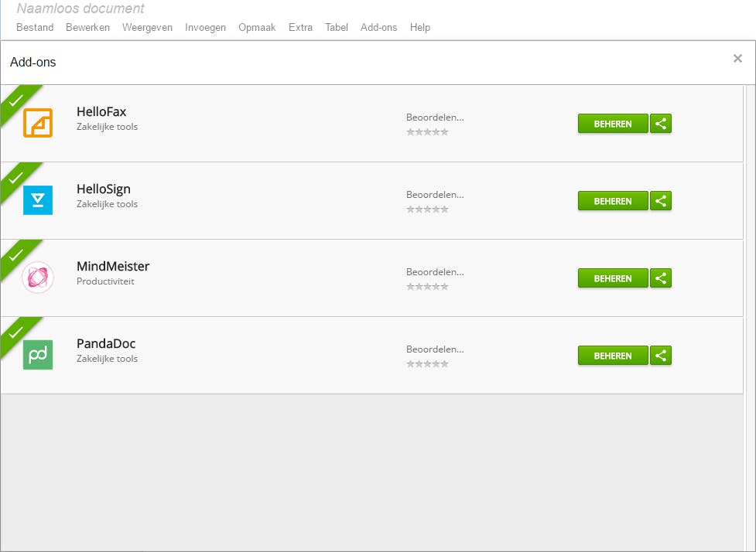The width and height of the screenshot is (756, 552).
Task: Click the PandaDoc add-on title
Action: click(105, 343)
